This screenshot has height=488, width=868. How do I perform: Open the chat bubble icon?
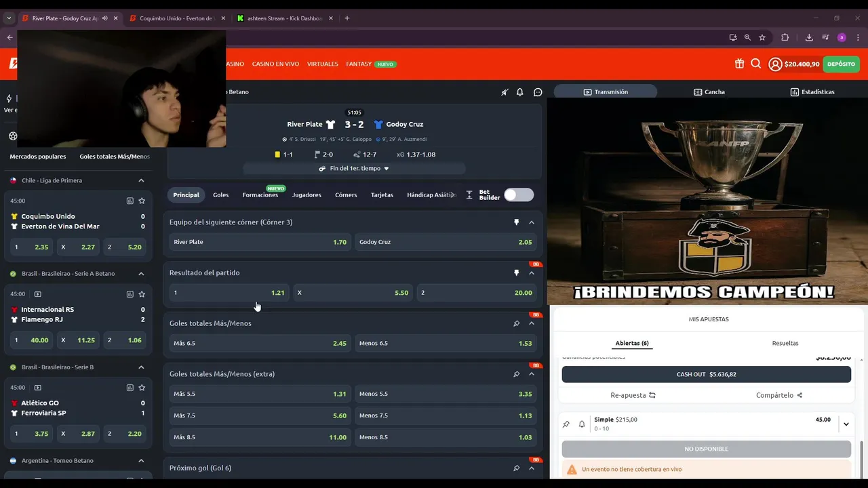pyautogui.click(x=538, y=92)
